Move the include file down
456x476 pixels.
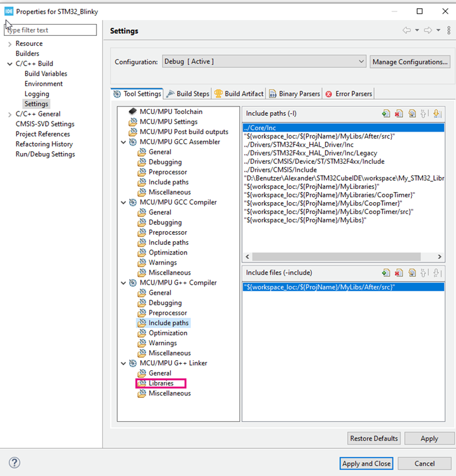click(437, 273)
